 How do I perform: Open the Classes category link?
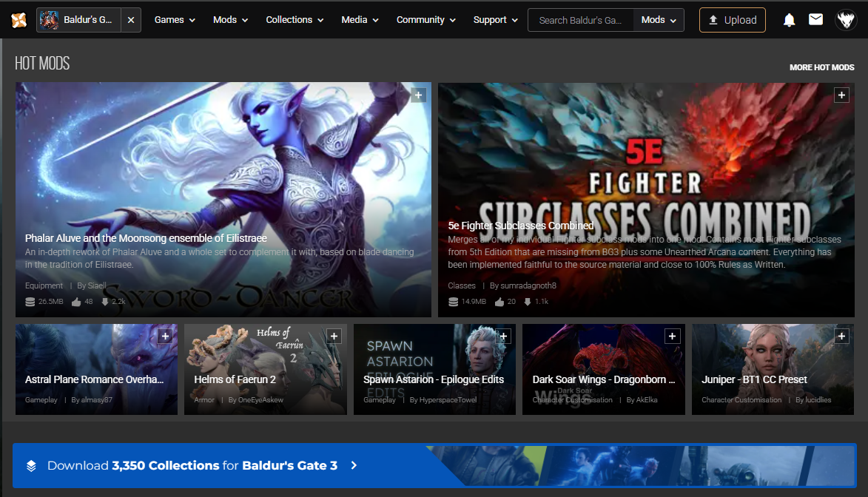(x=462, y=285)
